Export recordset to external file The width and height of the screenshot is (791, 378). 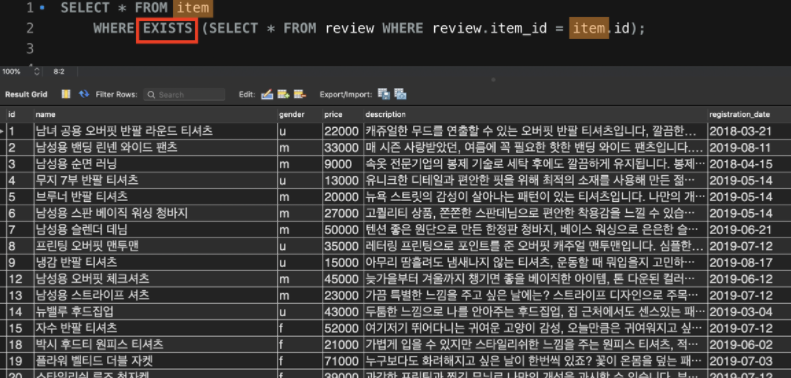384,94
